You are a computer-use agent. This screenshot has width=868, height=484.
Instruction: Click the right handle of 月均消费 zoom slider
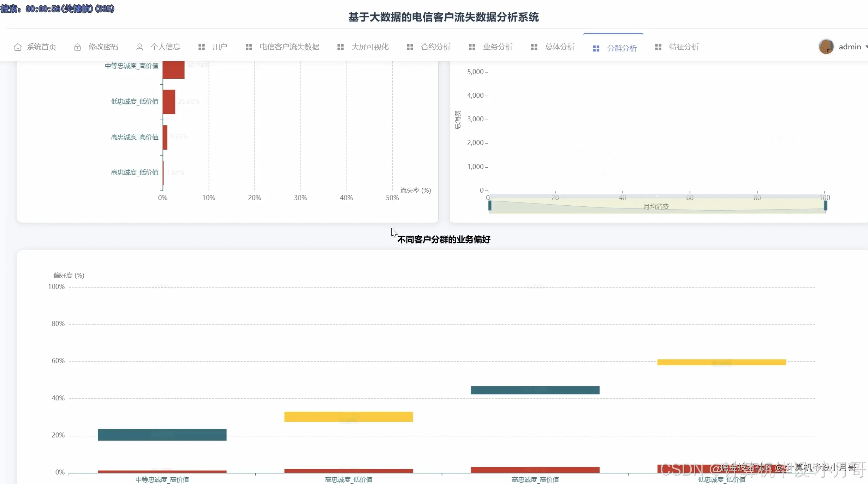click(x=825, y=206)
